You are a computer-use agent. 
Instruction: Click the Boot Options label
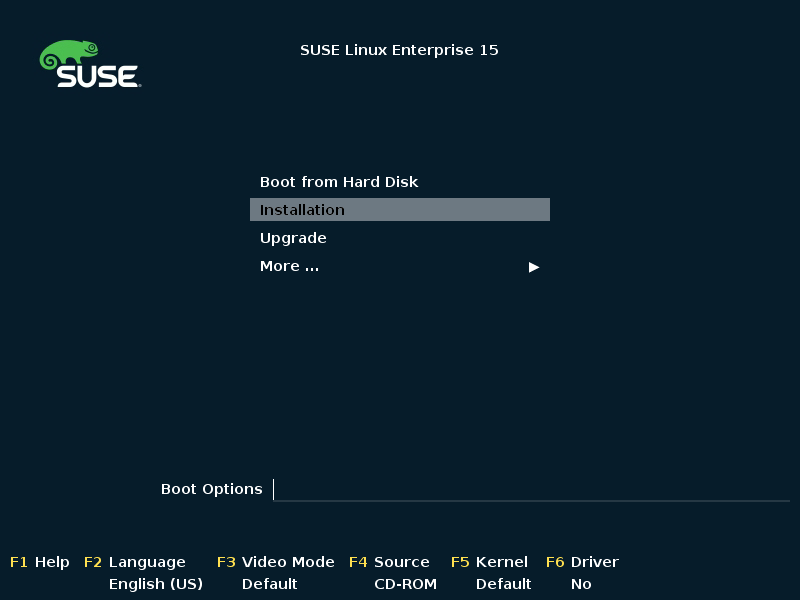point(211,489)
